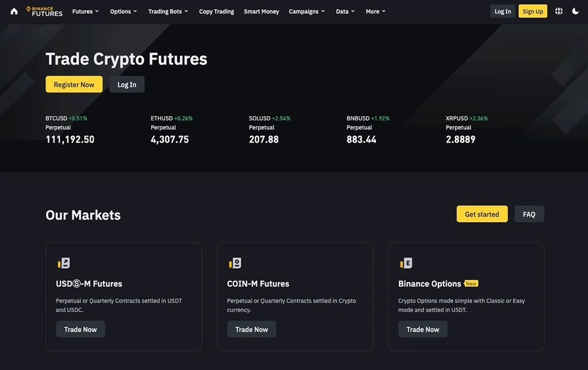The image size is (588, 370).
Task: Open the Campaigns dropdown menu
Action: pyautogui.click(x=307, y=10)
